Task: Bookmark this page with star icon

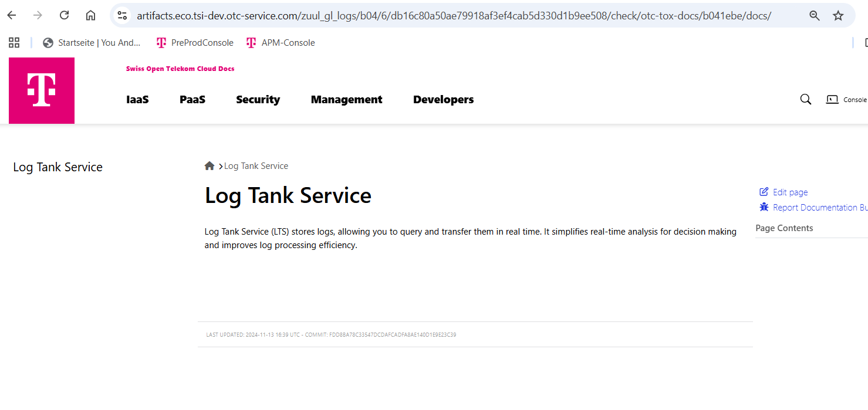Action: pyautogui.click(x=838, y=16)
